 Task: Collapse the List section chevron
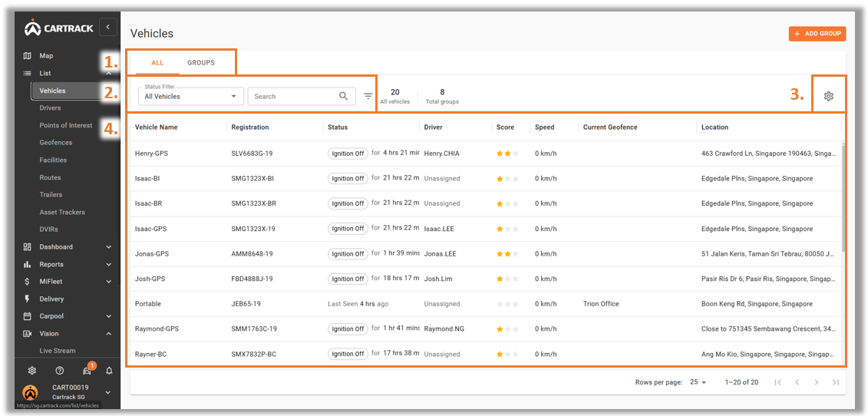point(108,73)
